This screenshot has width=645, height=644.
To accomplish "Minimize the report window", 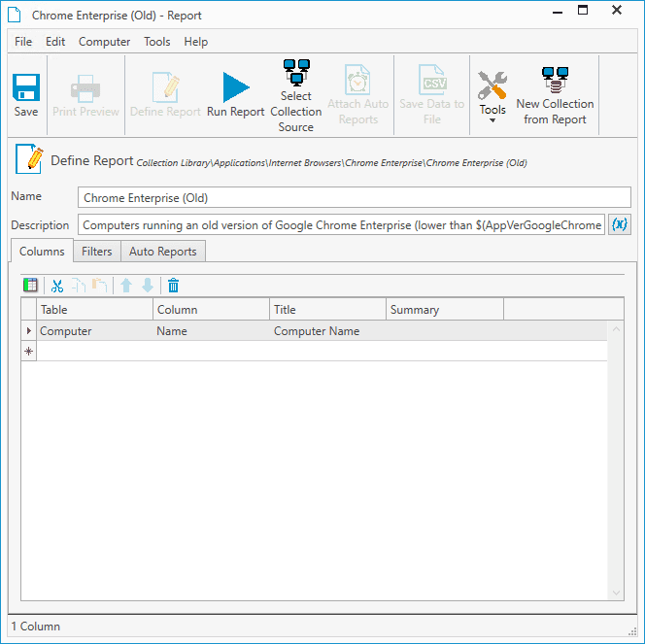I will click(558, 12).
